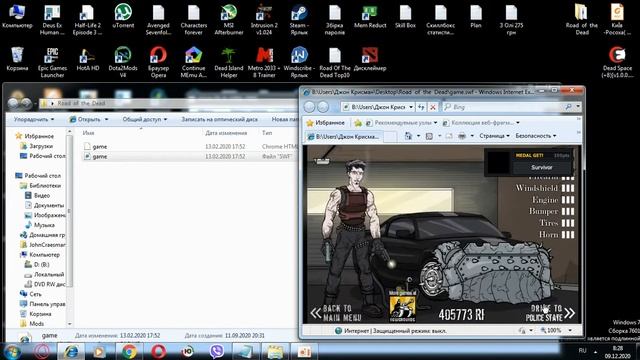The height and width of the screenshot is (360, 640).
Task: Select the Dota2Mods V4 desktop icon
Action: click(123, 62)
